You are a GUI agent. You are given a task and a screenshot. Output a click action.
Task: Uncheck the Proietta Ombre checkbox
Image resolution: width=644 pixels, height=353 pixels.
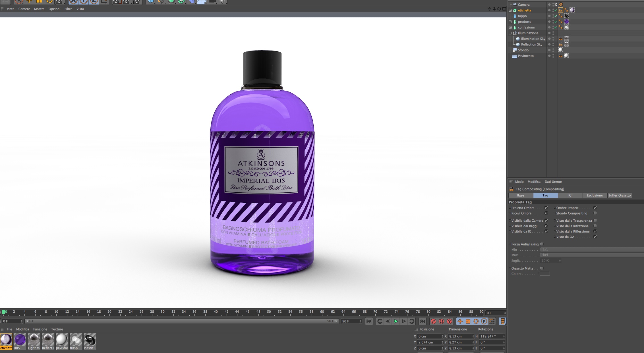tap(546, 208)
